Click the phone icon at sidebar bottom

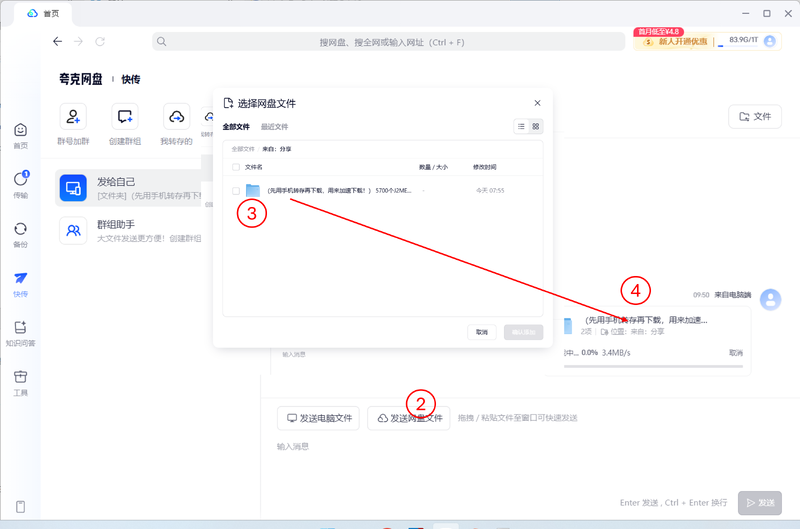20,507
